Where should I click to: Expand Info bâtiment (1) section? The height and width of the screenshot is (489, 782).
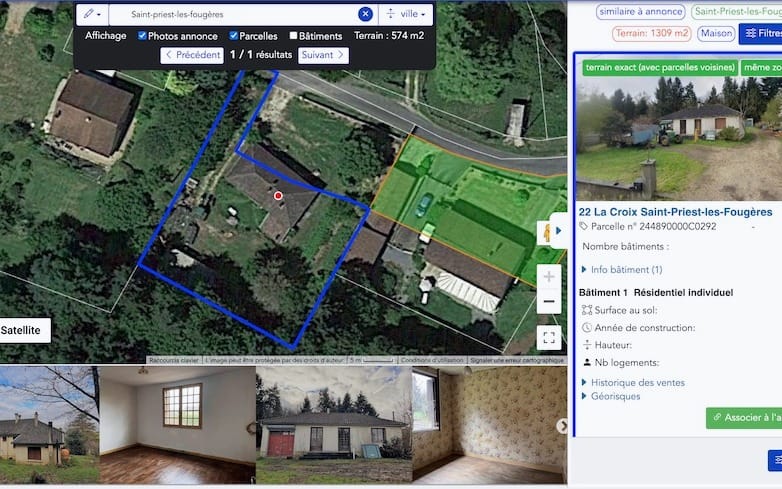point(625,269)
